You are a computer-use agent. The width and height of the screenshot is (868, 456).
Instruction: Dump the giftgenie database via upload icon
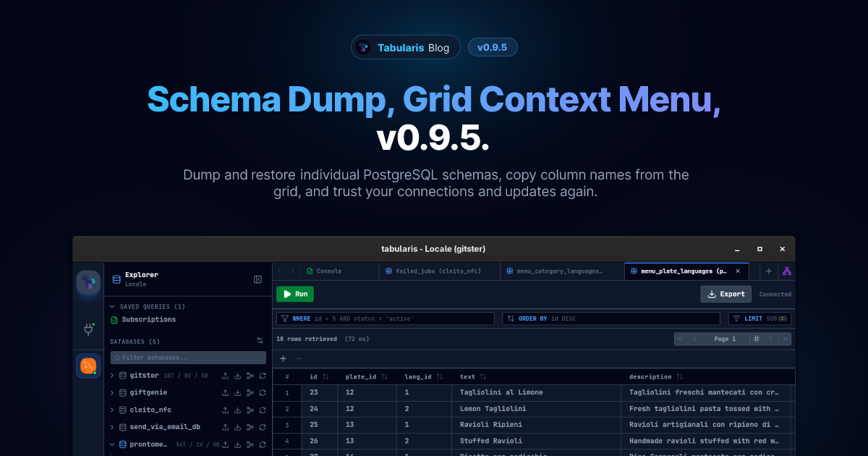(225, 392)
